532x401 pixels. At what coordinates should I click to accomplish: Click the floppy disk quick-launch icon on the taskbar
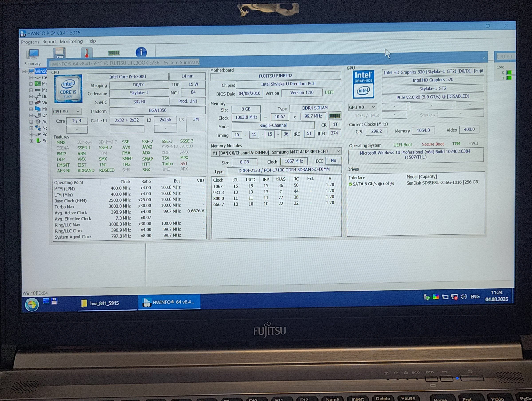coord(54,301)
